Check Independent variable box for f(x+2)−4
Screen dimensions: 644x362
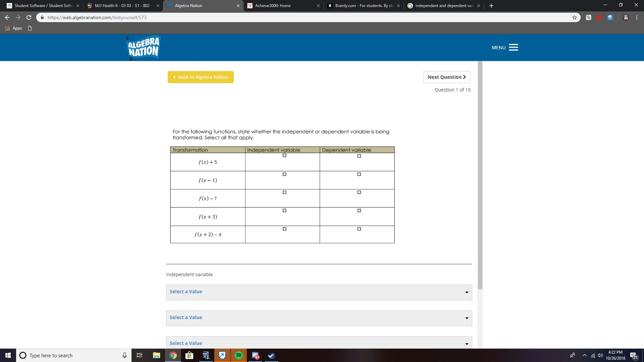tap(284, 229)
